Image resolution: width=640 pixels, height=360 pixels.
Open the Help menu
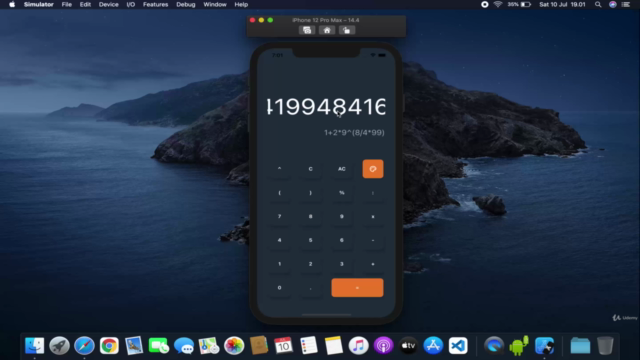[x=241, y=4]
